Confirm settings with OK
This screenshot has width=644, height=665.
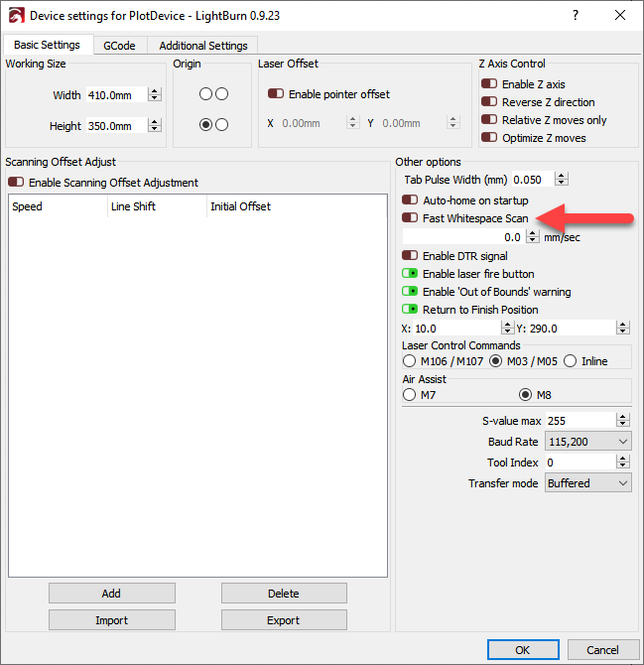(x=523, y=650)
